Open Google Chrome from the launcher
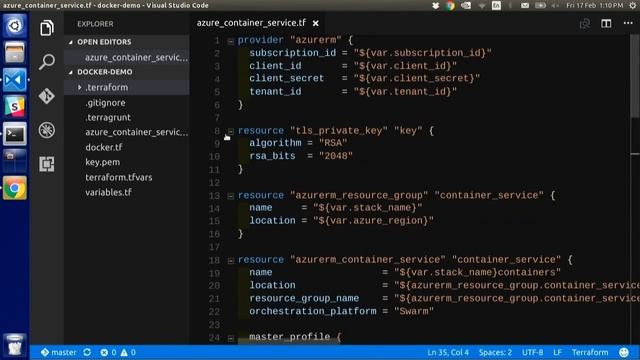The image size is (640, 360). point(15,188)
